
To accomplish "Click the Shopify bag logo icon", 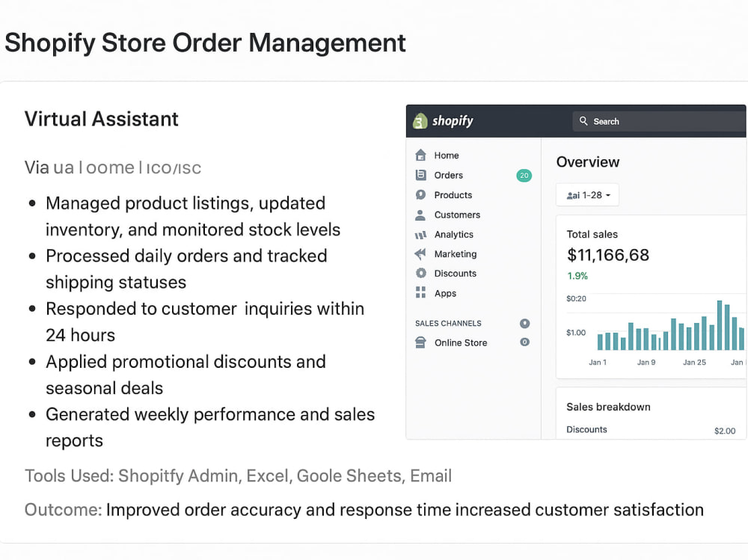I will (420, 121).
